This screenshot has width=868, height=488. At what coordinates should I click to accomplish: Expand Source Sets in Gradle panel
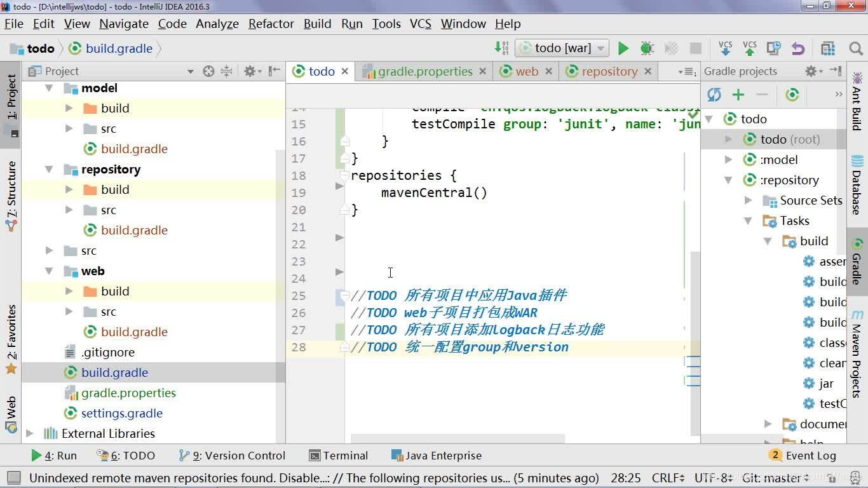[x=749, y=201]
